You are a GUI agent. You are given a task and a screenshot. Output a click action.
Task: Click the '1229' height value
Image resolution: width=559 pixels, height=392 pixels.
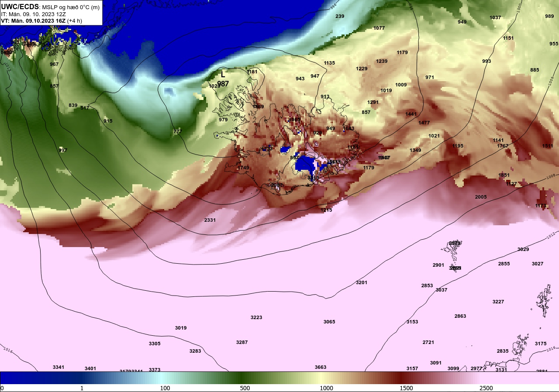point(362,69)
